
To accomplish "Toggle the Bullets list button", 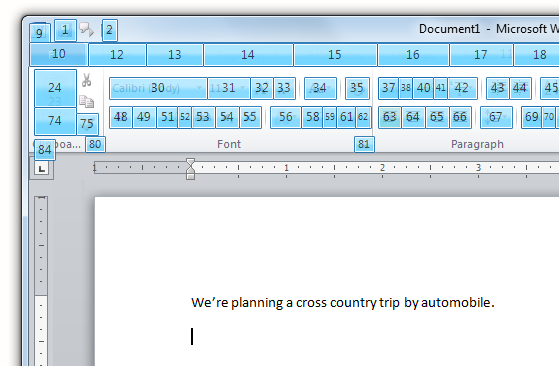I will (x=389, y=88).
